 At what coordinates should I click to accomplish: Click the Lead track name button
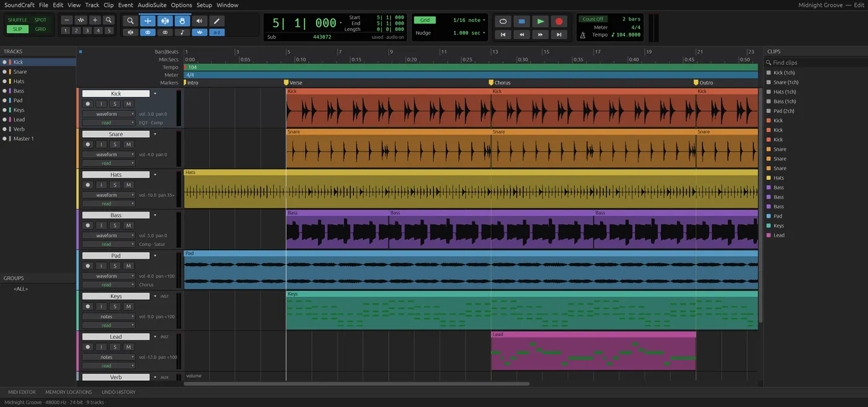point(116,337)
